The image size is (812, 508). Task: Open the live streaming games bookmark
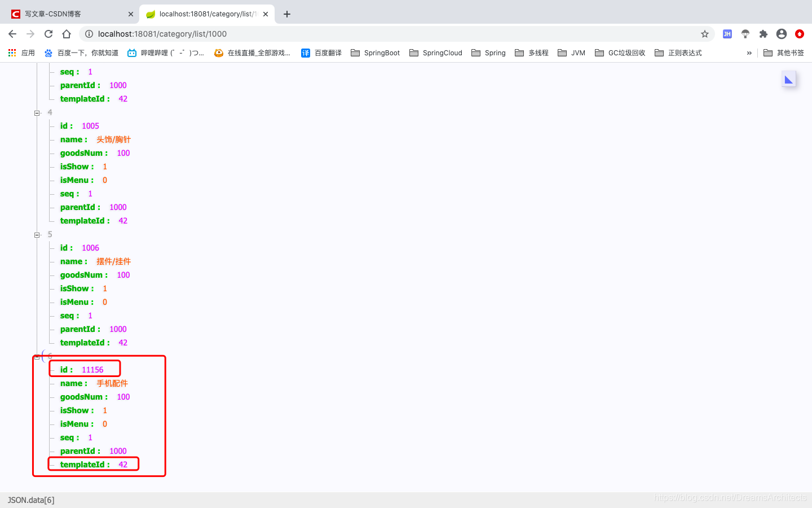[x=253, y=52]
